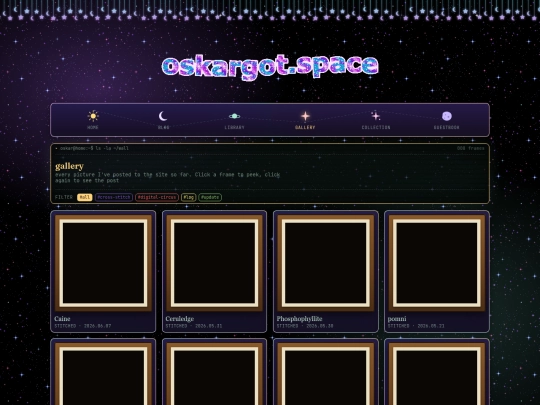Screen dimensions: 540x405
Task: Click the Caine caption title
Action: click(x=62, y=319)
